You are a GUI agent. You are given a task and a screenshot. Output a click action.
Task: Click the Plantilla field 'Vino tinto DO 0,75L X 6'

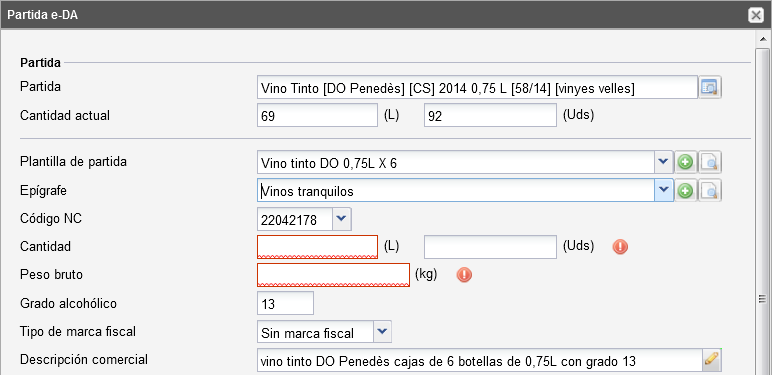(x=455, y=162)
